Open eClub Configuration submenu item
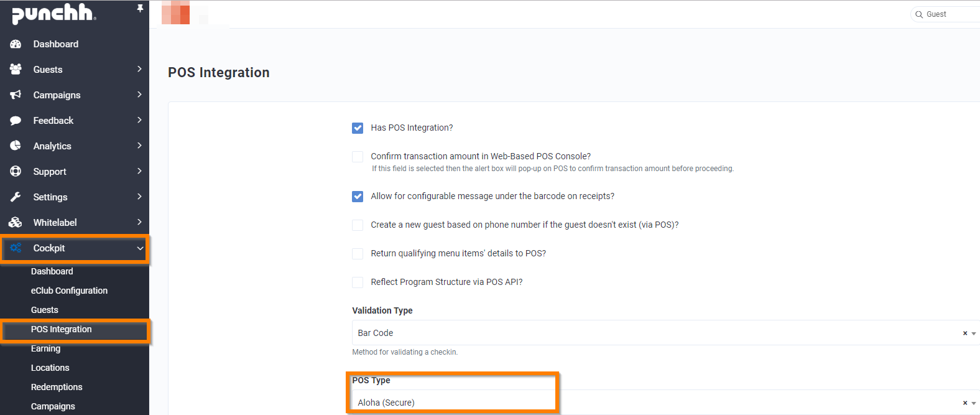 (x=69, y=291)
